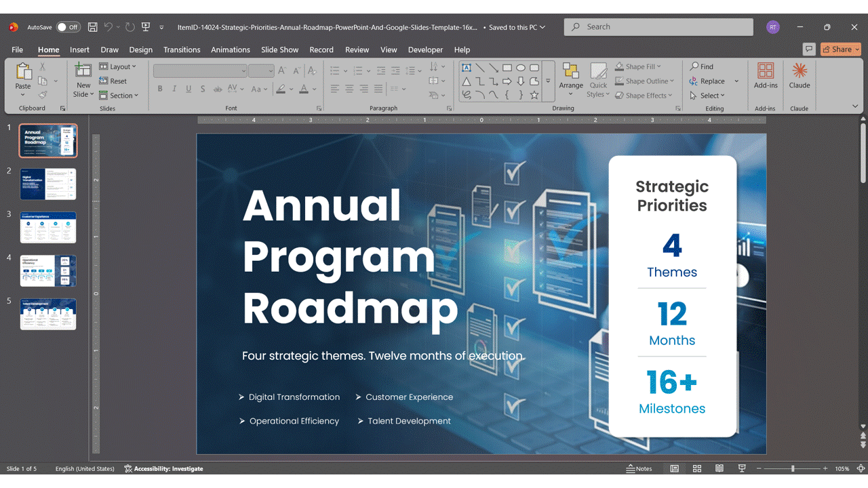Toggle Underline formatting

point(189,89)
